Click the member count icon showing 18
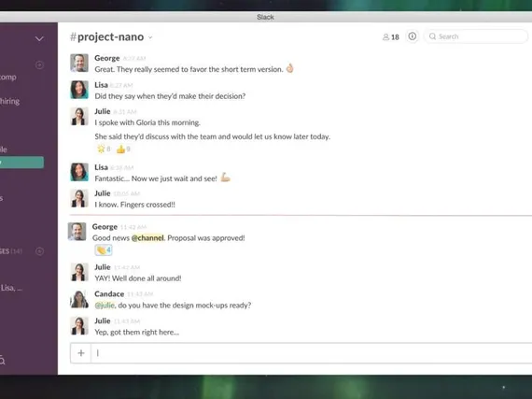Viewport: 532px width, 399px height. pyautogui.click(x=391, y=37)
